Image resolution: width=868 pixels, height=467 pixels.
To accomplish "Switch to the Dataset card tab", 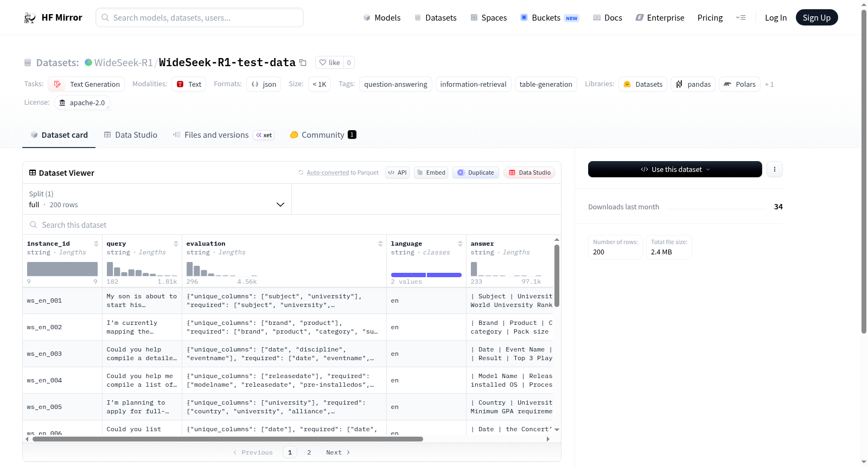I will click(x=59, y=135).
